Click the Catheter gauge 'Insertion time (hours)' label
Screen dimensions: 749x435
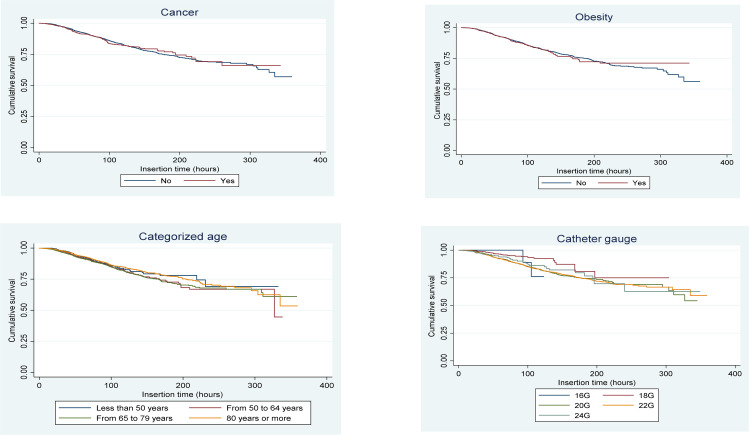coord(597,381)
